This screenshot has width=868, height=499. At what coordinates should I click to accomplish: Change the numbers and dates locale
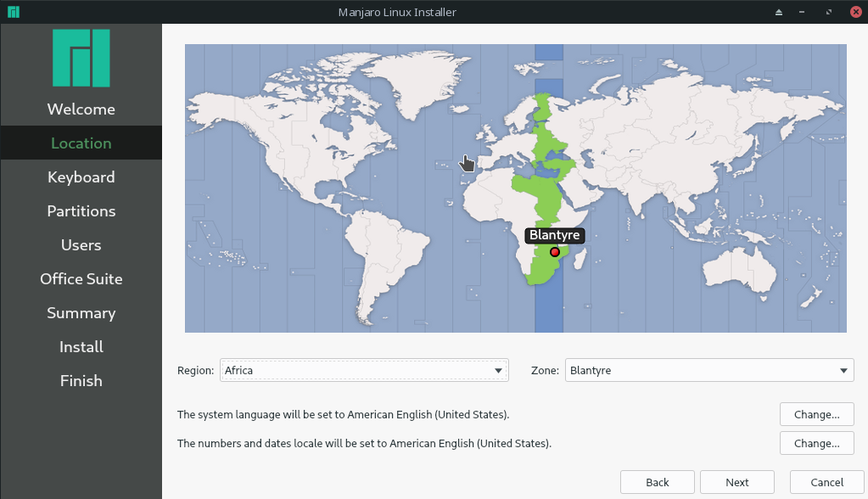[x=816, y=443]
